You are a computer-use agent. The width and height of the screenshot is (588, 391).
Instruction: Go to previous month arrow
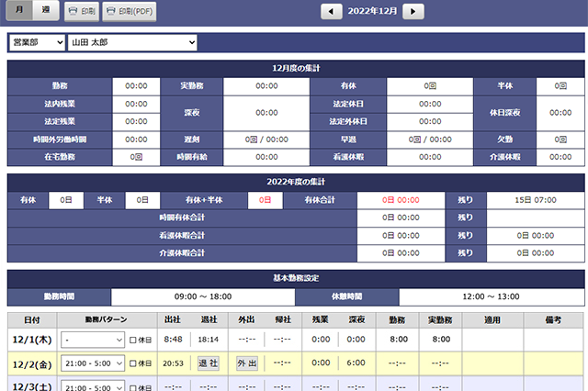click(x=331, y=11)
